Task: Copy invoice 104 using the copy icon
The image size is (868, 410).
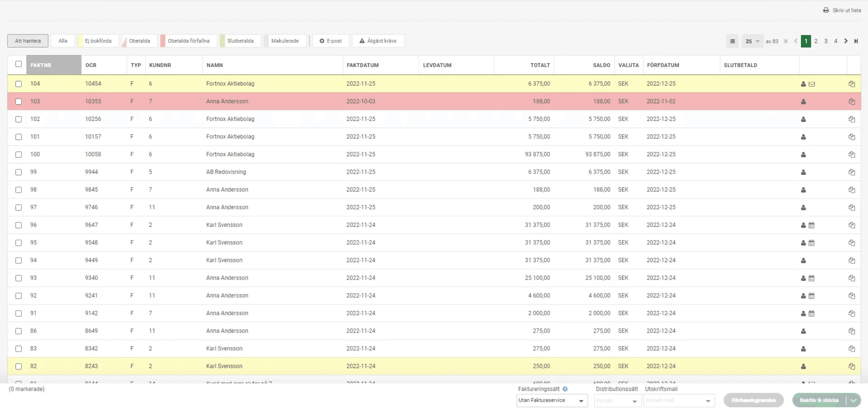Action: tap(852, 84)
